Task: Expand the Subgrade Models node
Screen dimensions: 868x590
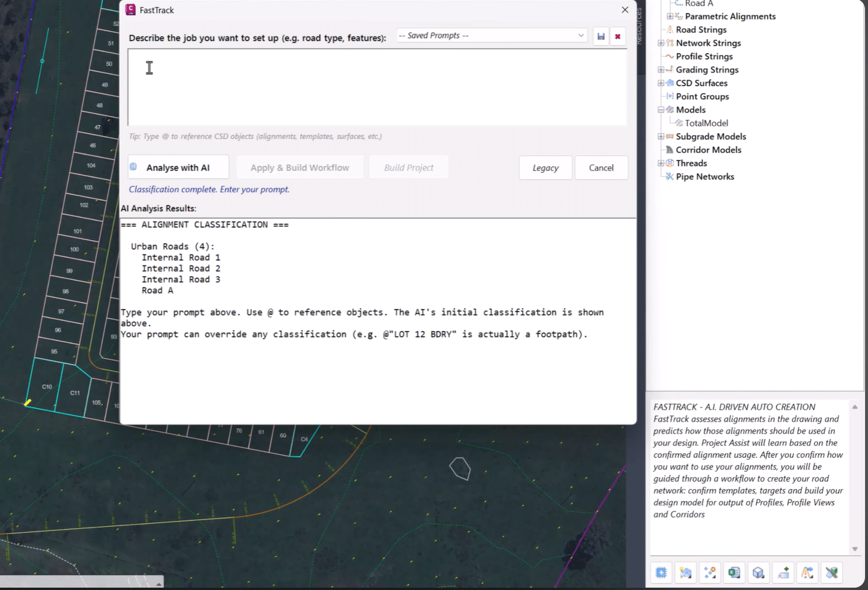Action: (661, 136)
